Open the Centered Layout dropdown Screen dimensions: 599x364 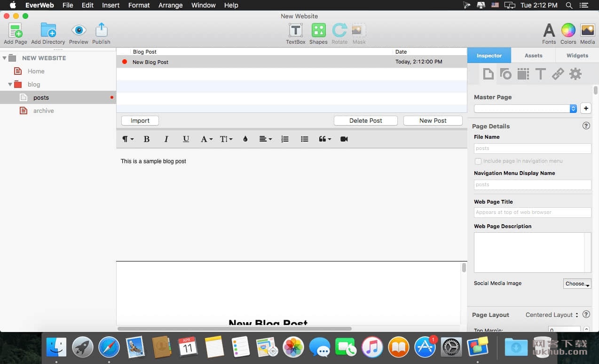click(x=552, y=315)
